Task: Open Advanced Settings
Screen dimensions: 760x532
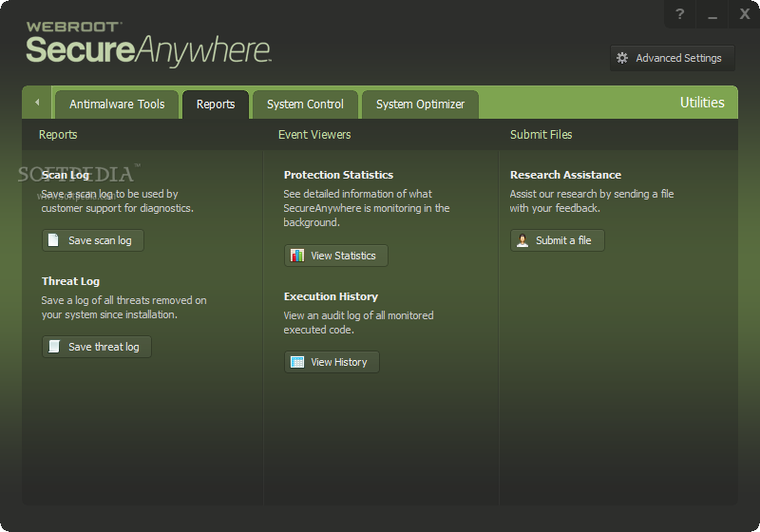Action: tap(673, 58)
